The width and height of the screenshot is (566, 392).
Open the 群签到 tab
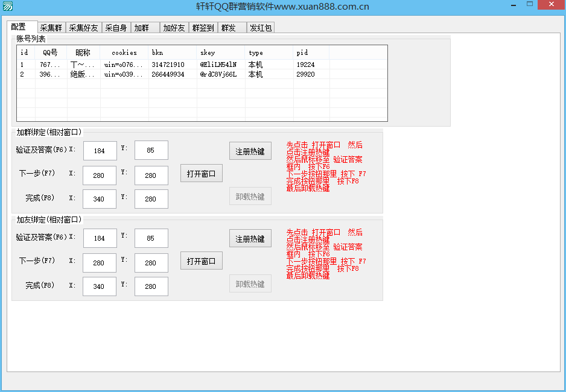[x=203, y=28]
